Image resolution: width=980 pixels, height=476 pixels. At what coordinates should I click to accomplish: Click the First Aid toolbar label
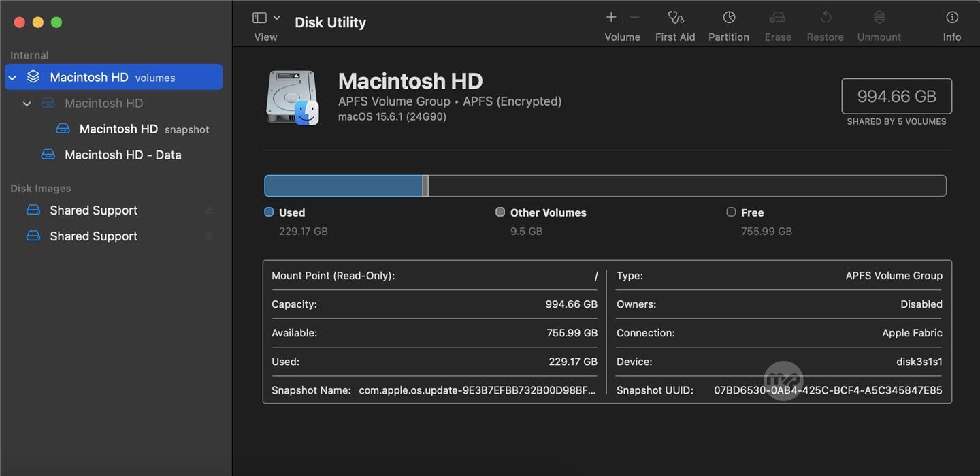coord(675,37)
